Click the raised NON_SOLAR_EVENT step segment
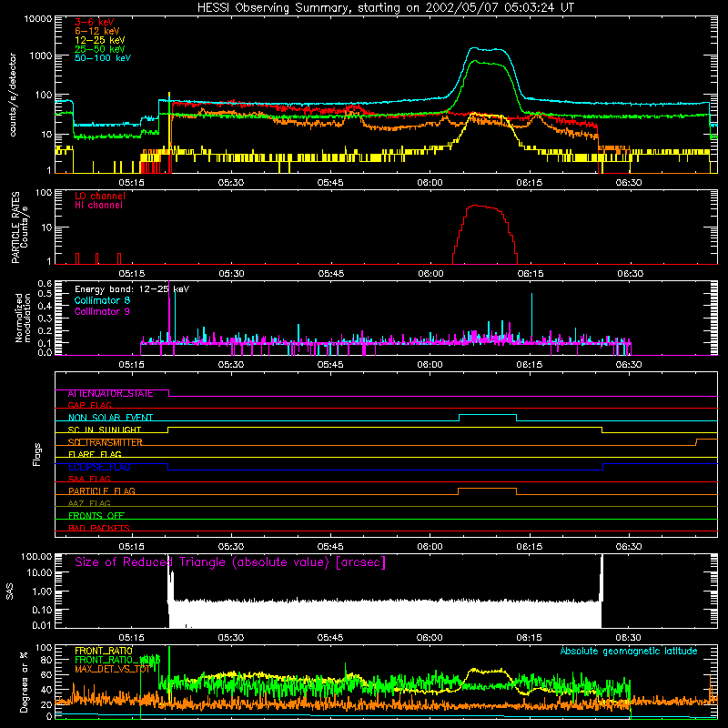The height and width of the screenshot is (728, 728). tap(488, 415)
